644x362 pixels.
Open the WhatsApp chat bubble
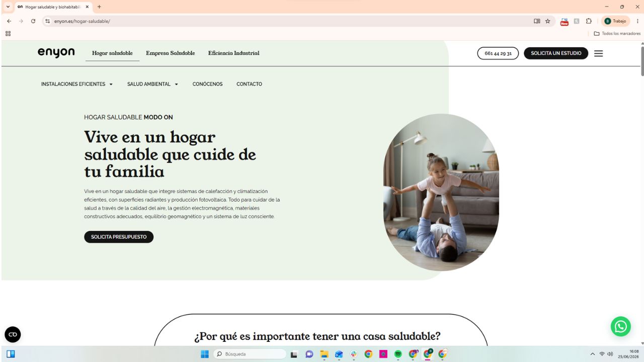pyautogui.click(x=620, y=326)
